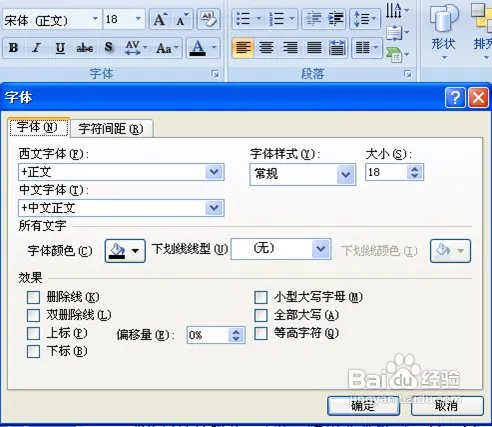The width and height of the screenshot is (492, 427).
Task: Apply underline from the ribbon font group
Action: [x=60, y=48]
